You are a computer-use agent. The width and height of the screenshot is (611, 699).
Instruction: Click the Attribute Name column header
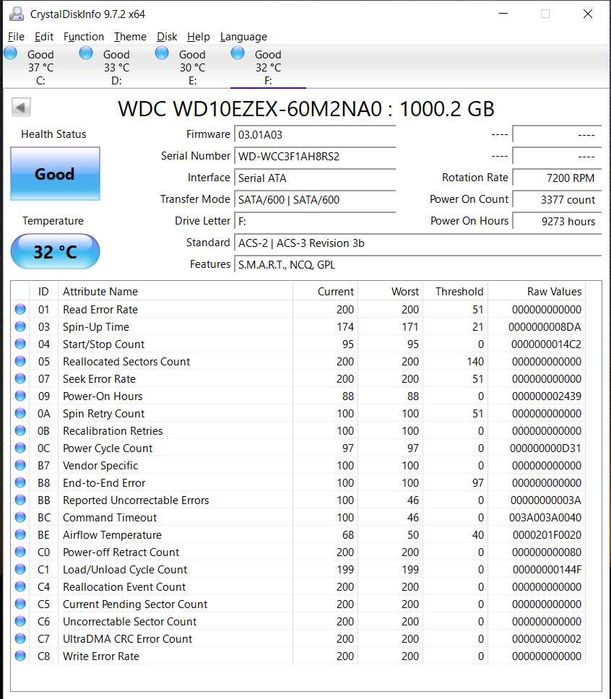click(175, 292)
